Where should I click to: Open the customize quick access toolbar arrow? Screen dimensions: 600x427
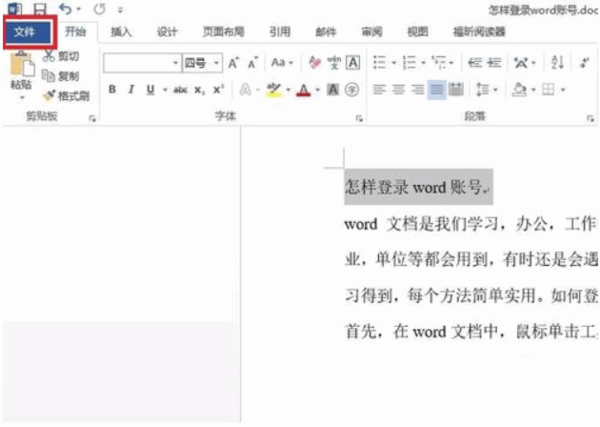point(120,10)
